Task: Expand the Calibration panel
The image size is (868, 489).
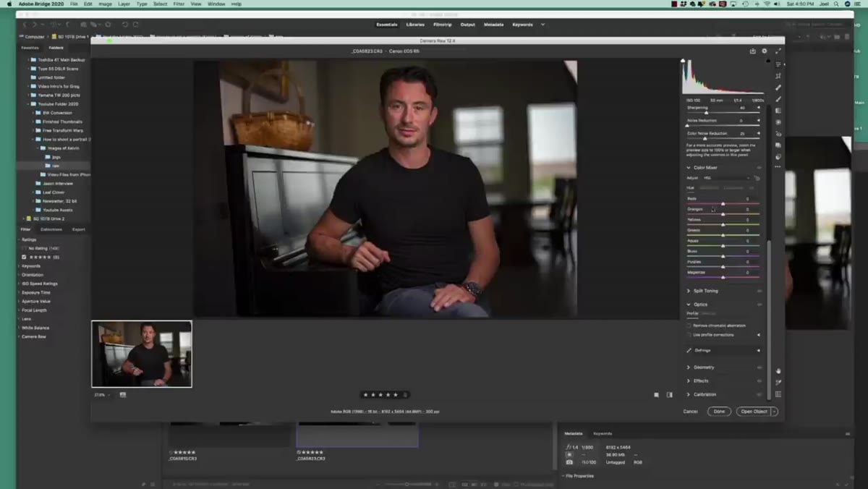Action: point(689,394)
